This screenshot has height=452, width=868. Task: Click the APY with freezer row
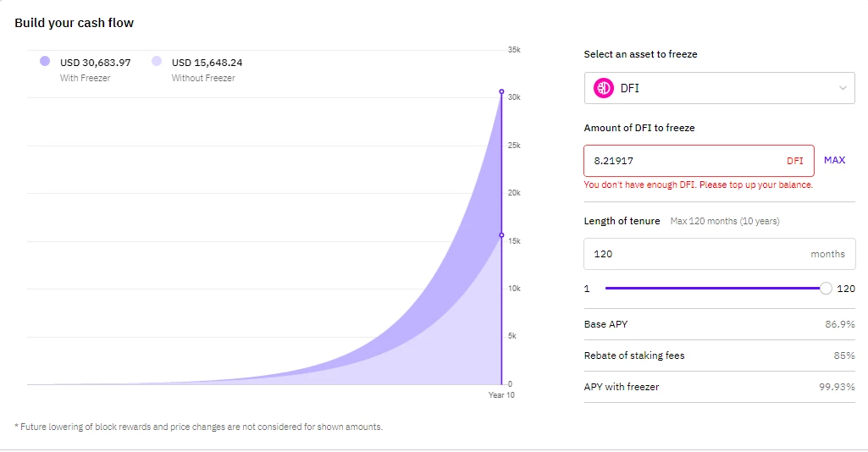tap(719, 387)
